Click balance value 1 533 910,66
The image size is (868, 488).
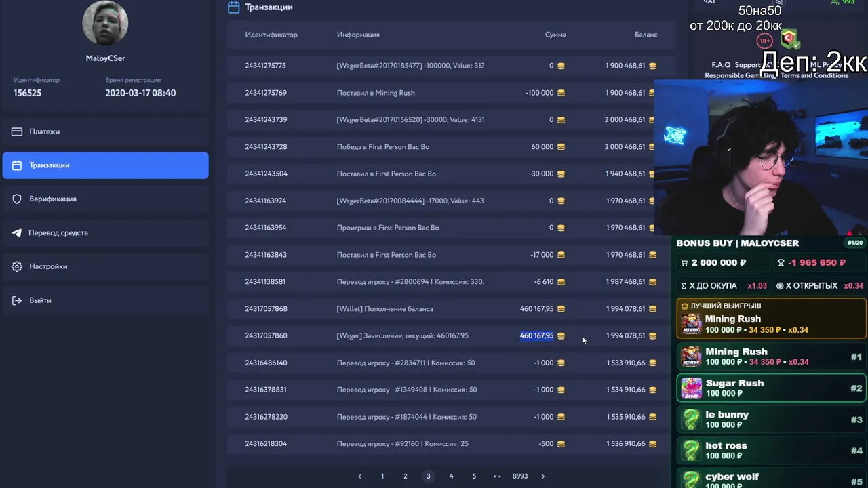tap(626, 363)
